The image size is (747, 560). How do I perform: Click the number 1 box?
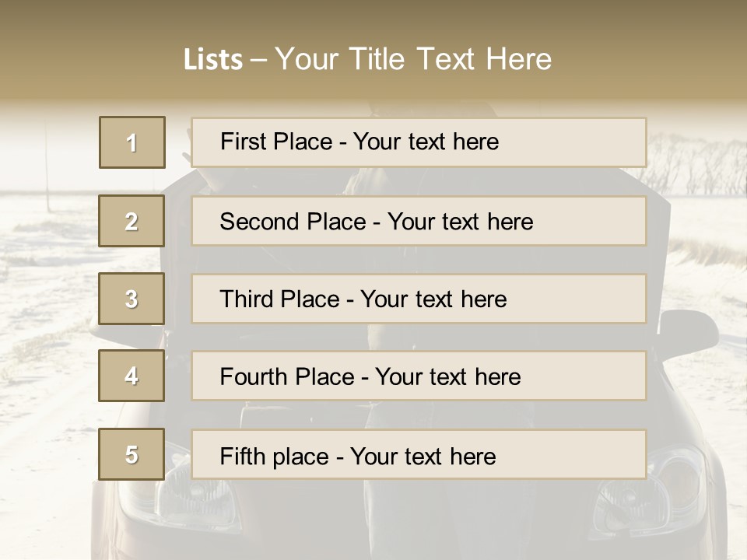132,142
